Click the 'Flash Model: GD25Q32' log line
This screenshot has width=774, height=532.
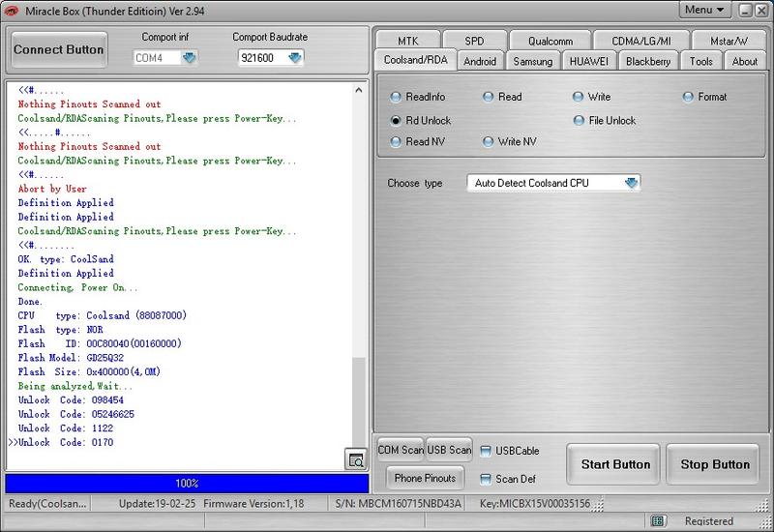click(x=71, y=357)
